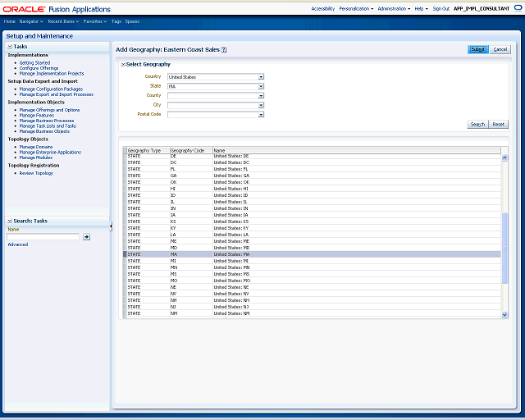
Task: Click the Search button
Action: [x=477, y=124]
